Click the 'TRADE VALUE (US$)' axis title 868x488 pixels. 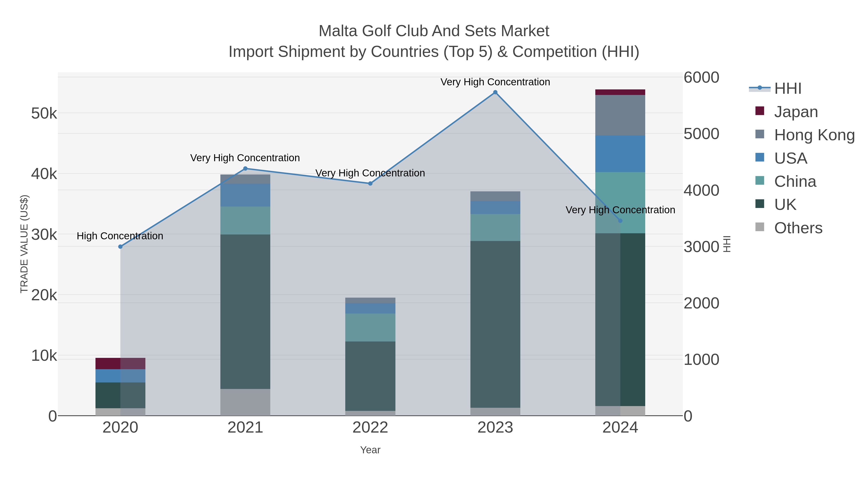pos(24,244)
